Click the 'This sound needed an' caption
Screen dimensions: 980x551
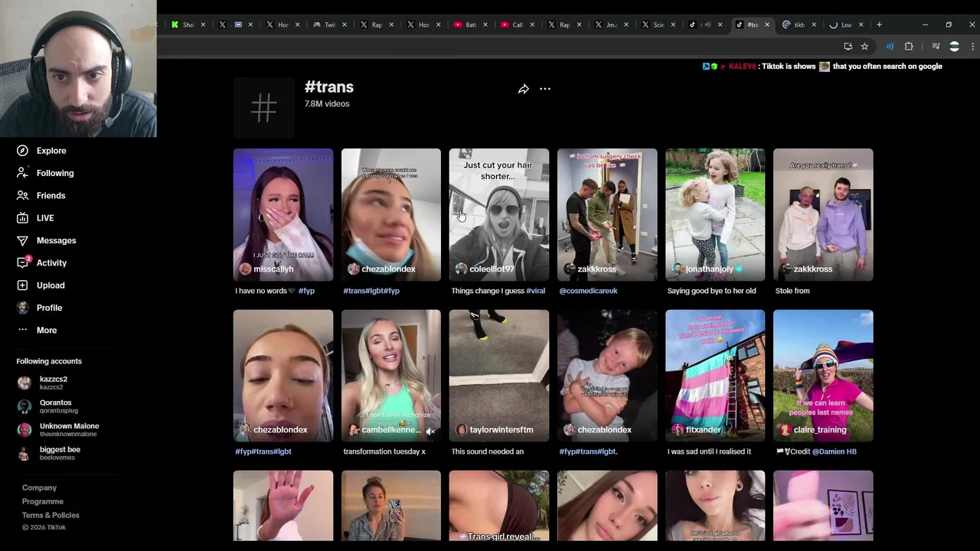488,452
